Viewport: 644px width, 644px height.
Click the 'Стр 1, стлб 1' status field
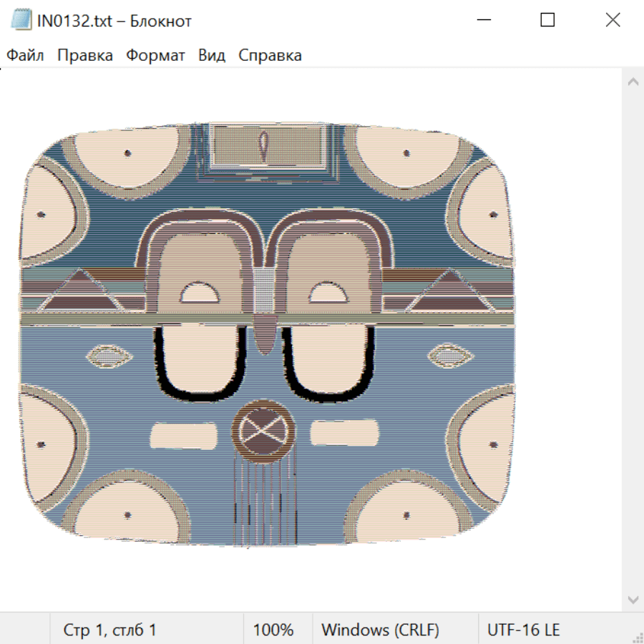click(x=110, y=630)
